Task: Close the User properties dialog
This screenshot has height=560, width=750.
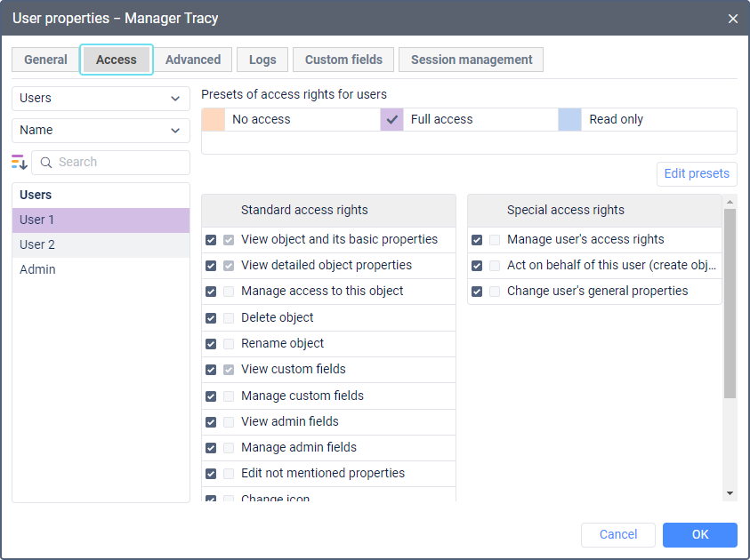Action: [733, 19]
